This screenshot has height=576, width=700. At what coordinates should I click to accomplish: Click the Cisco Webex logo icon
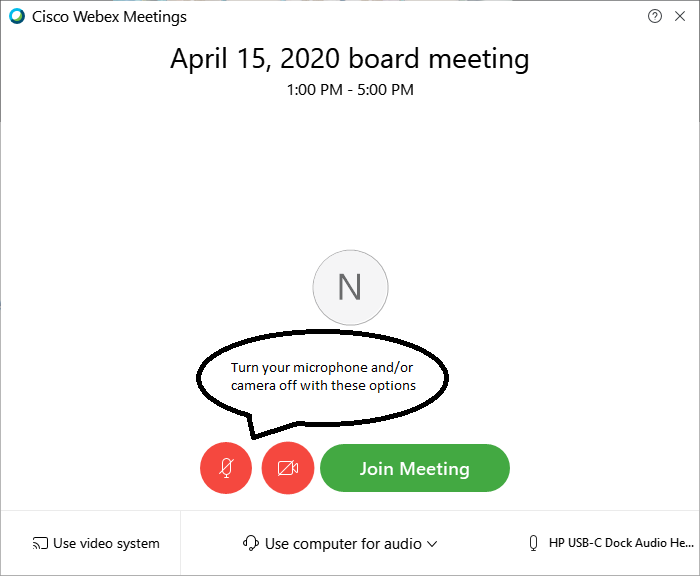tap(17, 17)
